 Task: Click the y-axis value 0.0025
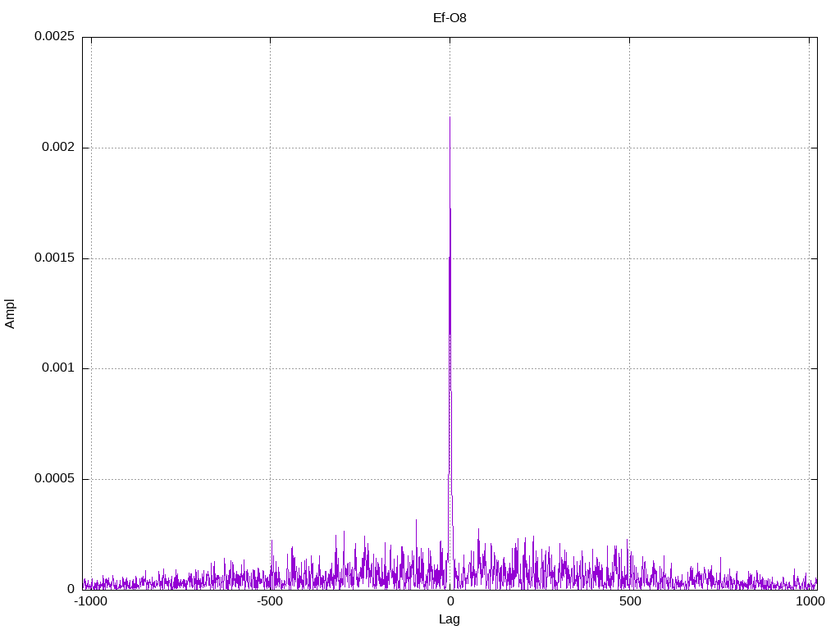[x=54, y=36]
